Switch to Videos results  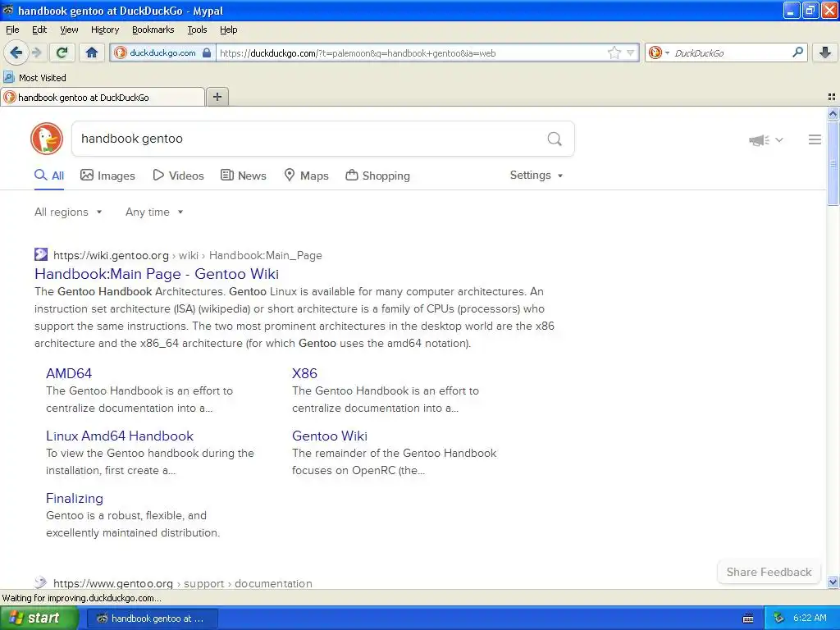[x=178, y=176]
